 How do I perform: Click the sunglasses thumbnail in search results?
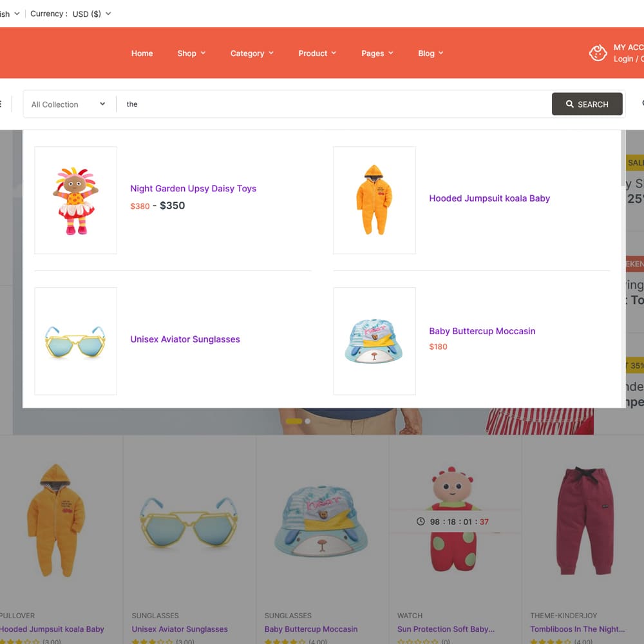76,341
